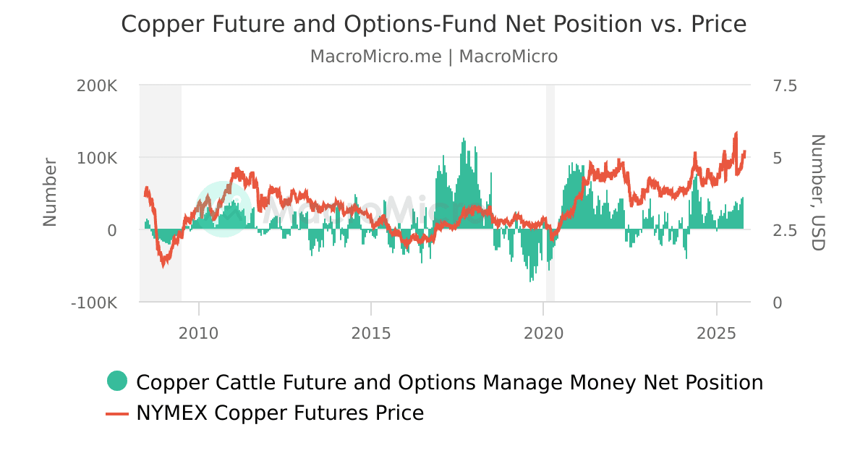Select the 2025 x-axis label

716,333
